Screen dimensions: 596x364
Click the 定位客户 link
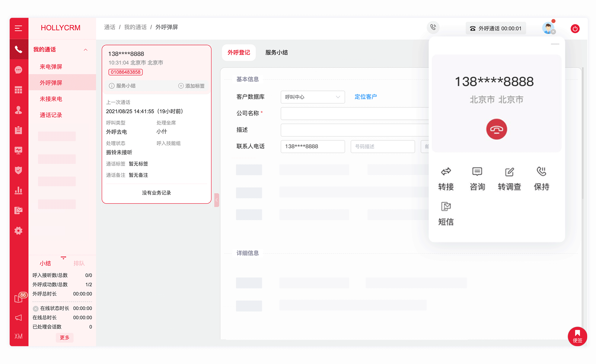pos(365,97)
